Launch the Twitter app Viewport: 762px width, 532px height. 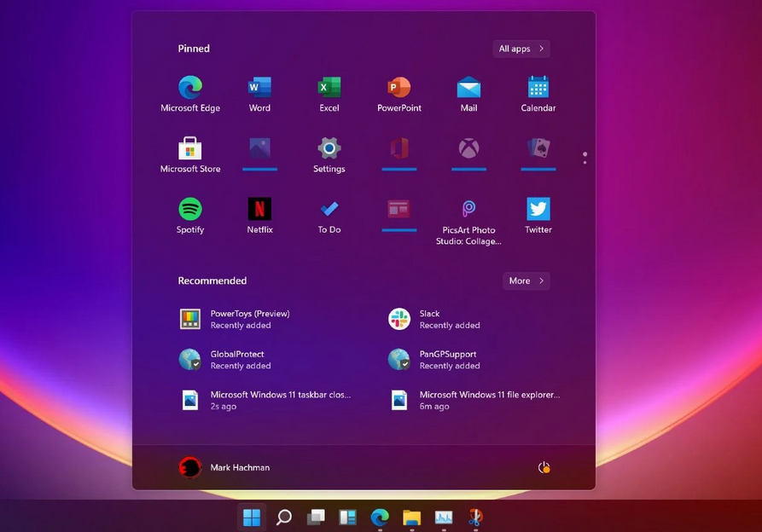click(538, 216)
